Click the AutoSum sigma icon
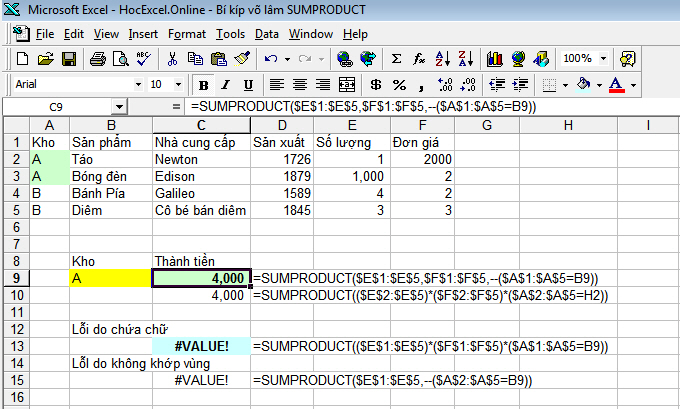 tap(396, 59)
